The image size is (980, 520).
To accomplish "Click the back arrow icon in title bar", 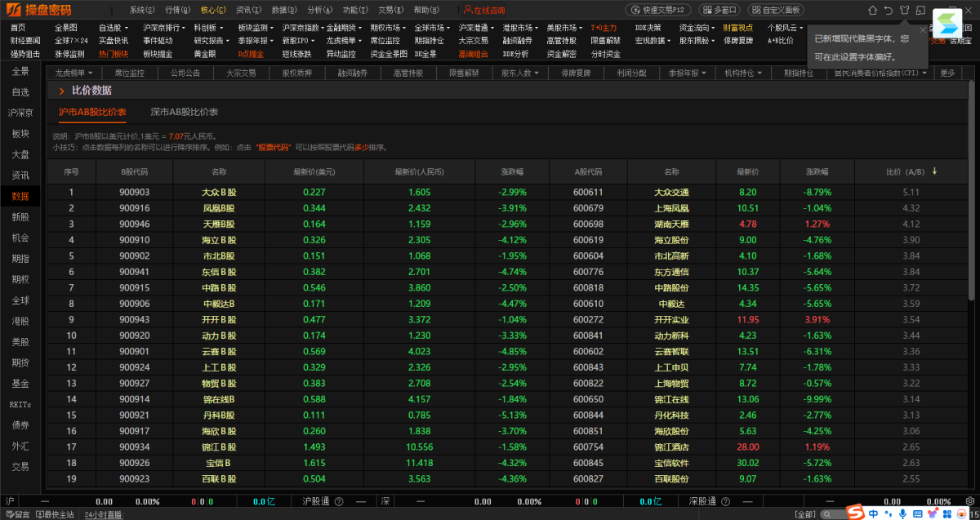I will (888, 10).
